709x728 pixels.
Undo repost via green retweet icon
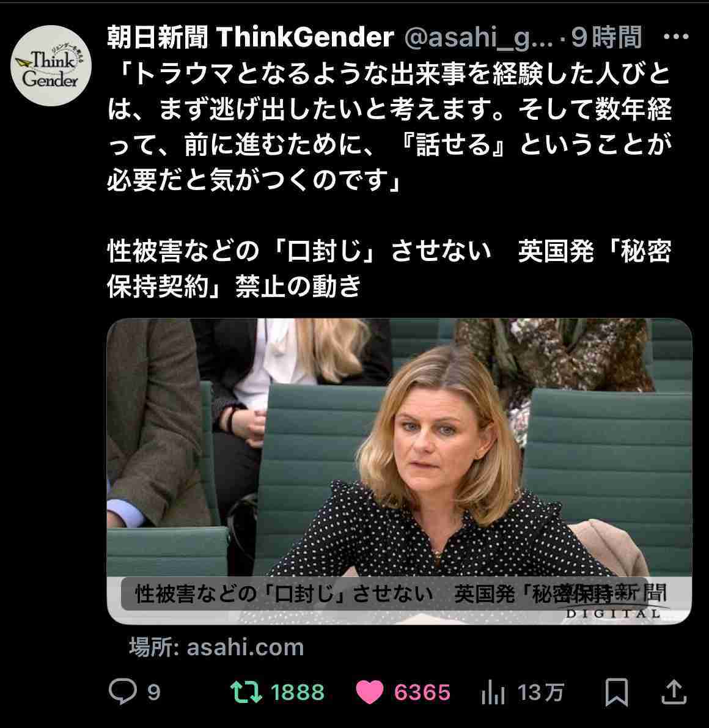click(246, 693)
